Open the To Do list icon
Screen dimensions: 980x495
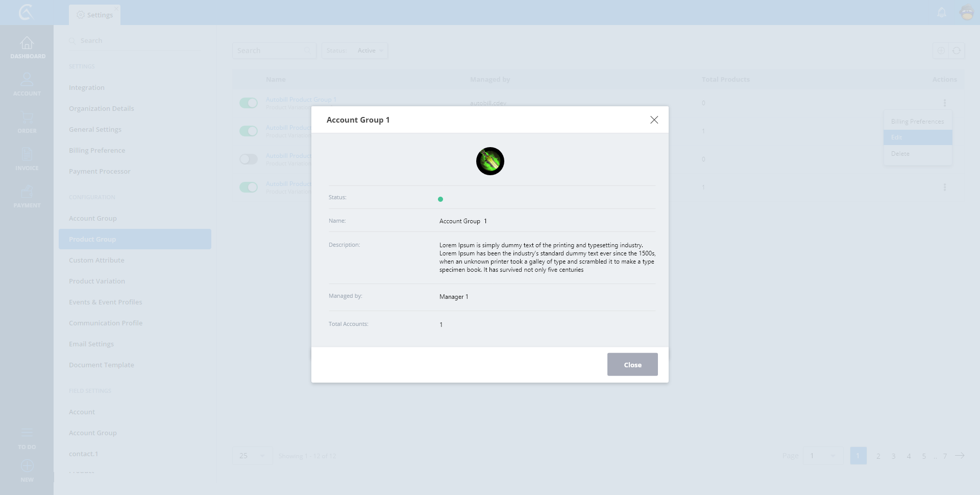click(x=27, y=433)
